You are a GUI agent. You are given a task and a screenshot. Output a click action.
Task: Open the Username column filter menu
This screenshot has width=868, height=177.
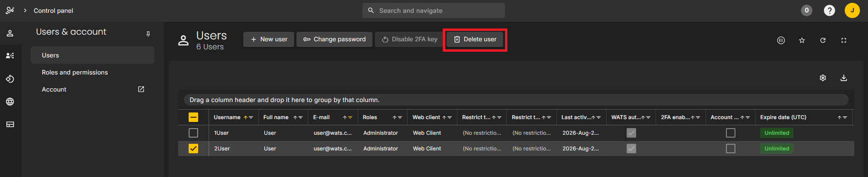point(251,118)
